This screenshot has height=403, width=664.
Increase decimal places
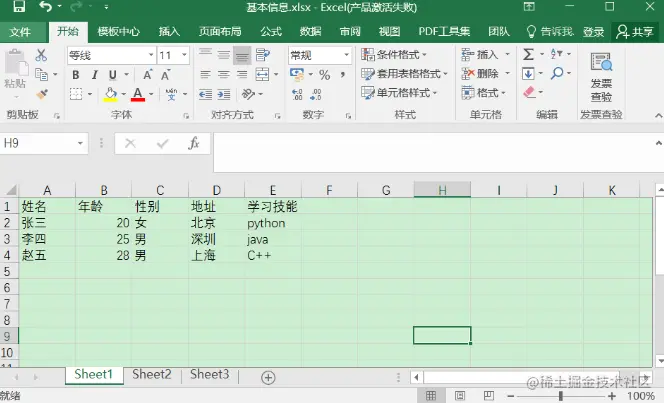click(x=297, y=94)
